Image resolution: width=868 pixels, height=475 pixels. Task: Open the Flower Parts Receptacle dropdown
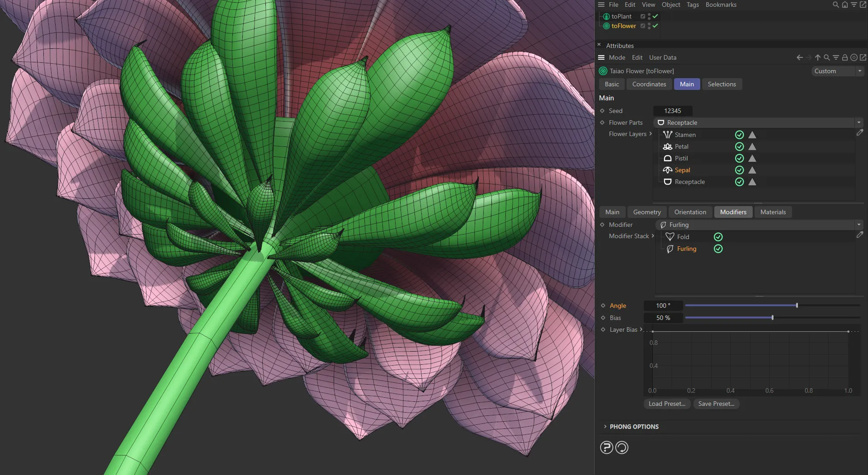[858, 122]
